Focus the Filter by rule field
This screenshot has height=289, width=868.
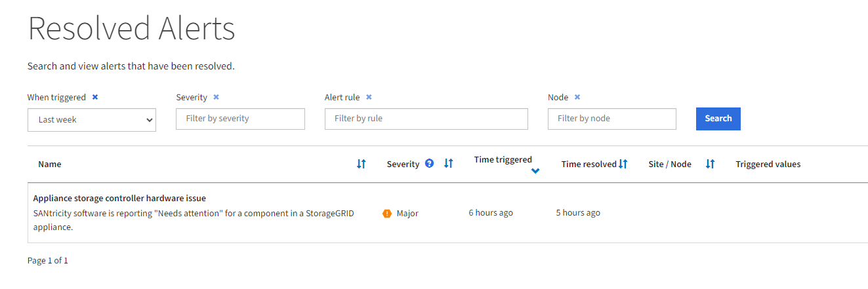coord(426,119)
